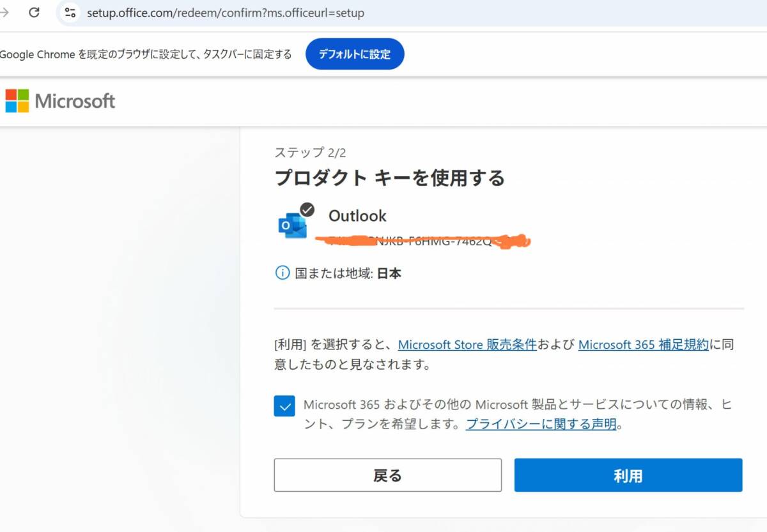Screen dimensions: 767x532
Task: Go forward with the browser arrow
Action: [x=5, y=12]
